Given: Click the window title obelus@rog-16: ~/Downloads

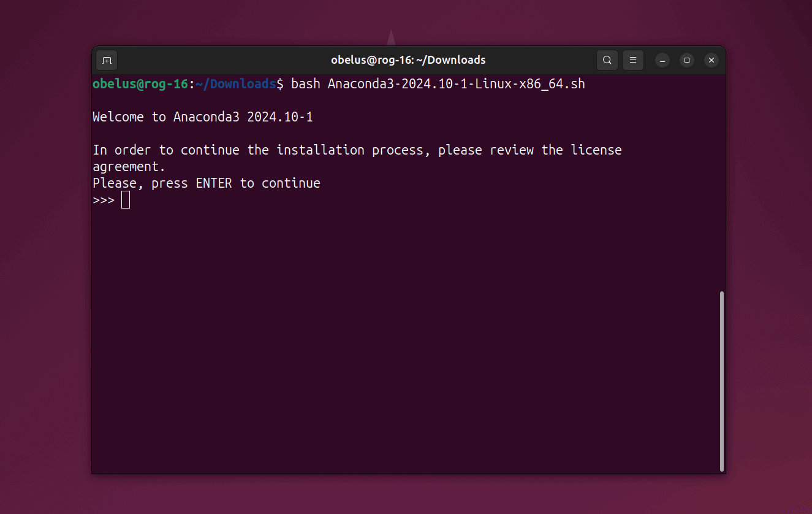Looking at the screenshot, I should 408,60.
